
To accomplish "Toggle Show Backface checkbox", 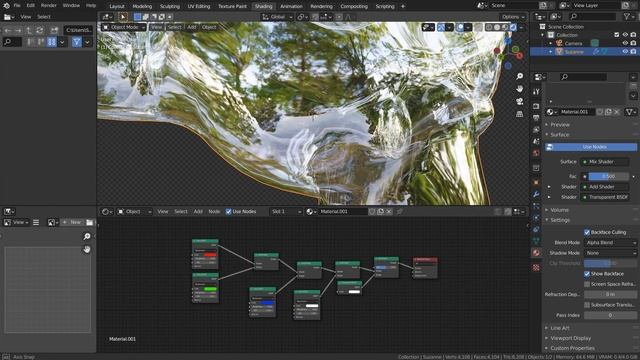I will pos(587,273).
